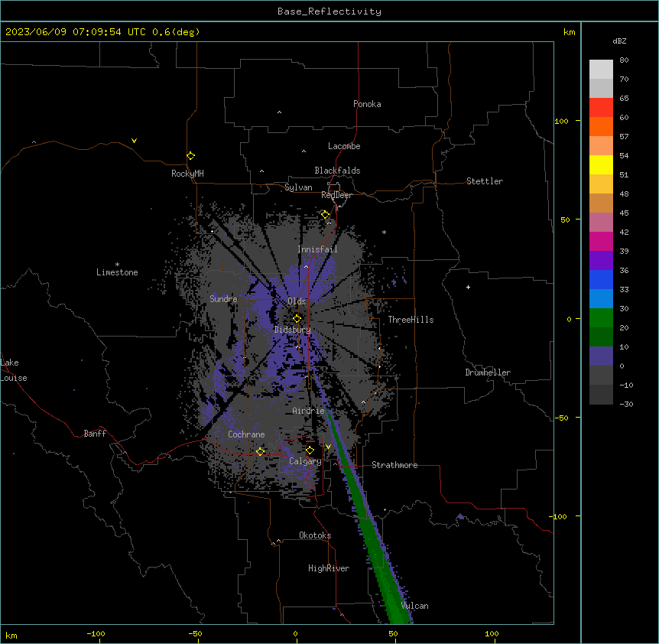Image resolution: width=659 pixels, height=644 pixels.
Task: Select the Okotoks label
Action: pos(315,535)
